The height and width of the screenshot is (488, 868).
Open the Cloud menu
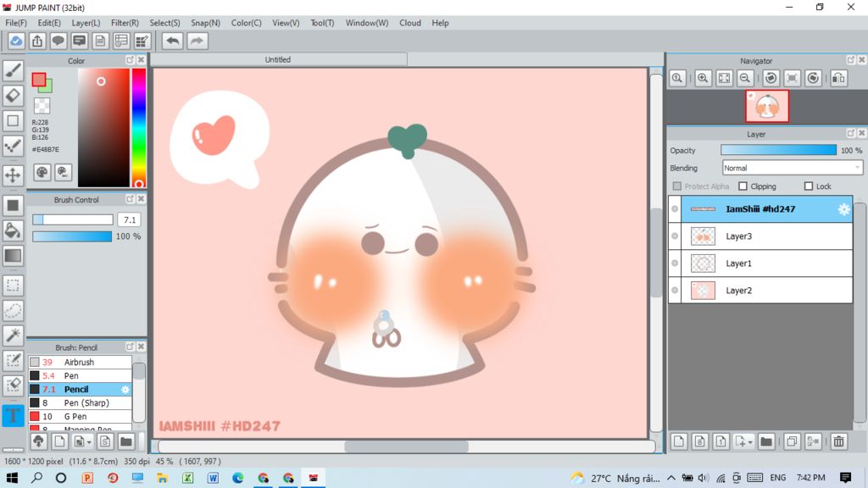point(410,23)
